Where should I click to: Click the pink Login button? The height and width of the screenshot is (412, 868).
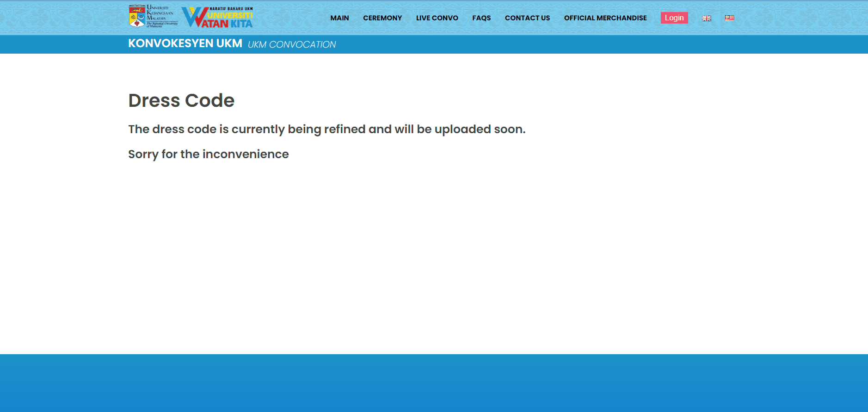tap(674, 18)
